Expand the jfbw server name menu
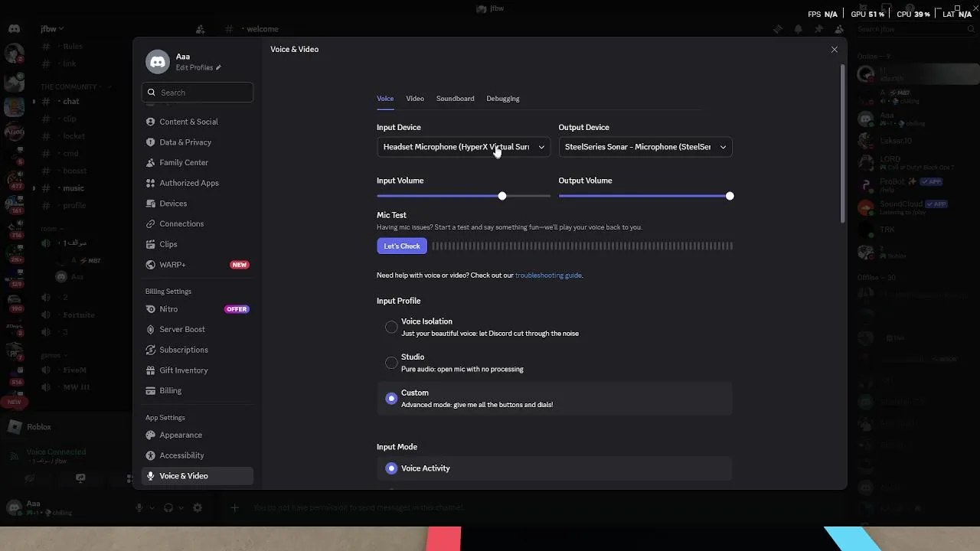Screen dimensions: 980x551 click(x=54, y=29)
